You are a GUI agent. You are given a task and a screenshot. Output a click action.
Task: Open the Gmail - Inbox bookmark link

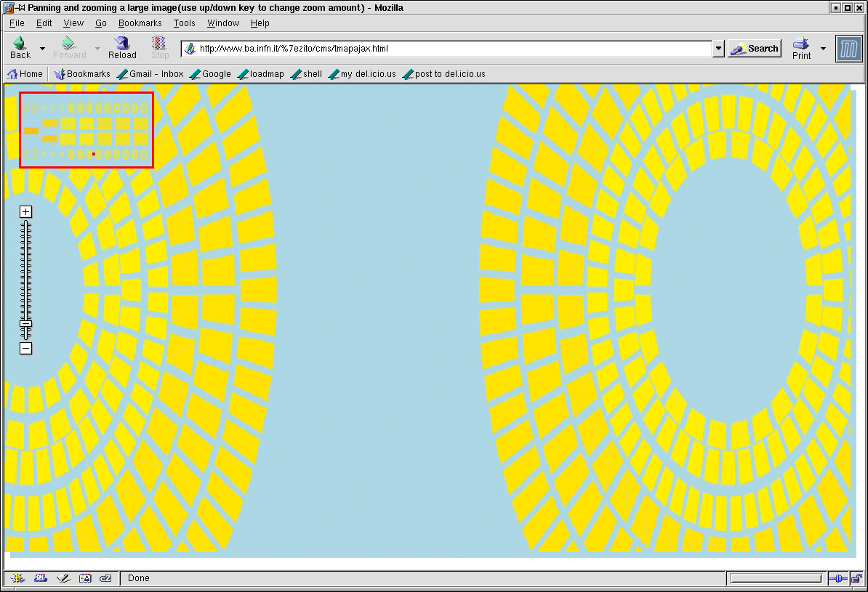point(150,74)
